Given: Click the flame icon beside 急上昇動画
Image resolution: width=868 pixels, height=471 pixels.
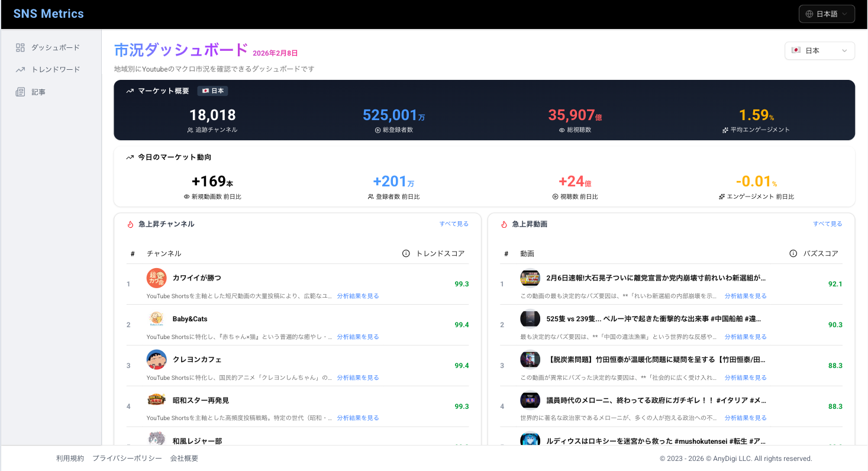Looking at the screenshot, I should [504, 224].
